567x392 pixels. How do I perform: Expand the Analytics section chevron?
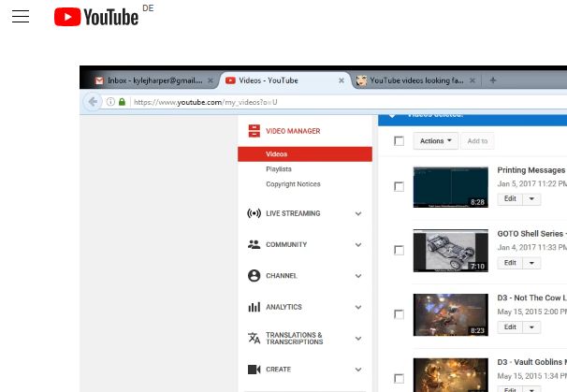pos(358,308)
